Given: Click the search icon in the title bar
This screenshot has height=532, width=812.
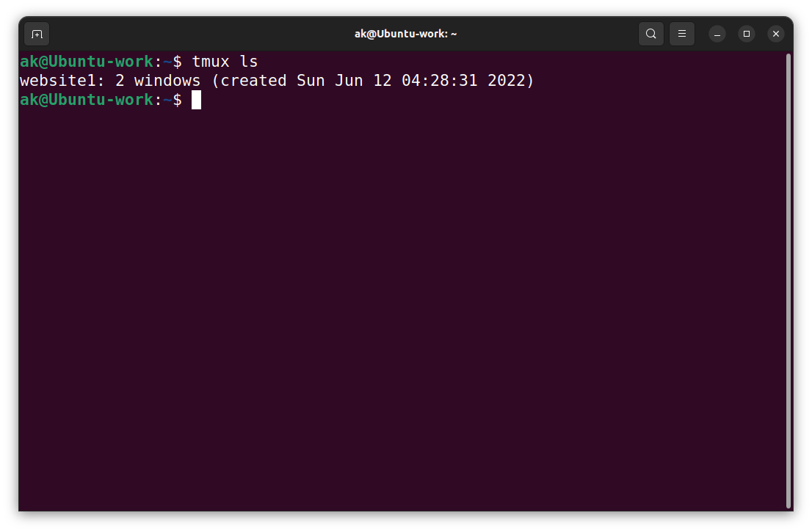Looking at the screenshot, I should [x=650, y=34].
